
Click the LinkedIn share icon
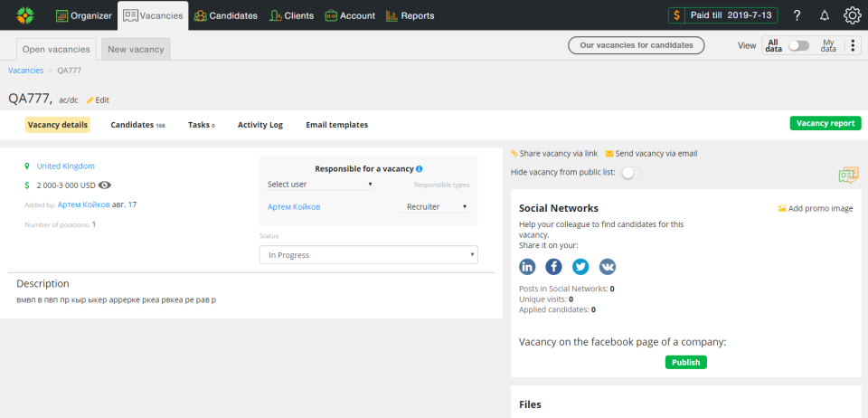click(x=527, y=267)
